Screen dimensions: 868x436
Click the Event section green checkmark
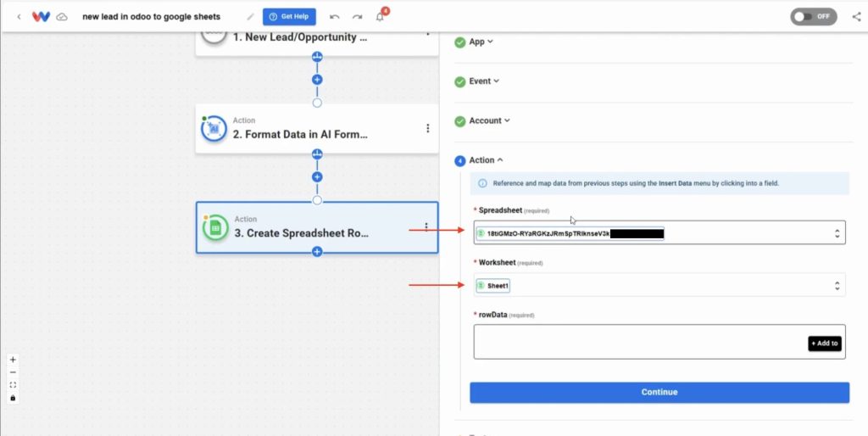(460, 81)
